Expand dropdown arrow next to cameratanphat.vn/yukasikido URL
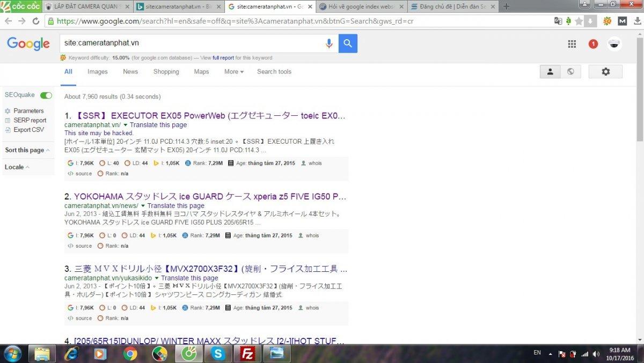This screenshot has width=644, height=363. point(157,278)
